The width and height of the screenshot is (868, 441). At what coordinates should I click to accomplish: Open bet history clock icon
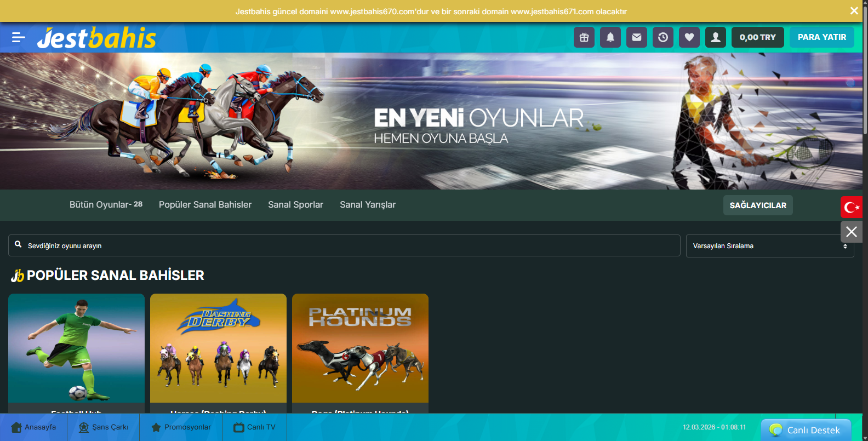coord(663,37)
